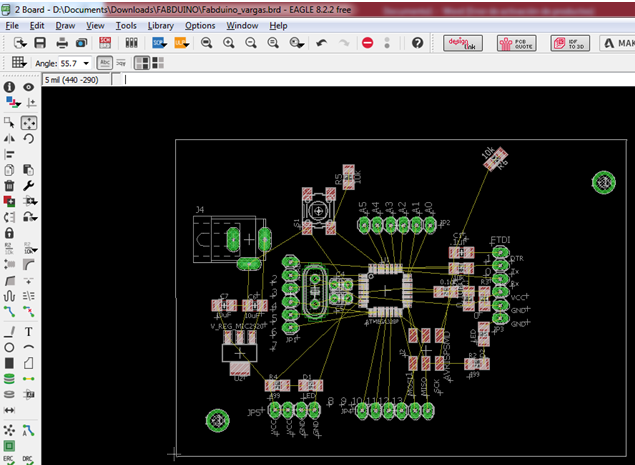Open the Angle value dropdown

click(x=86, y=64)
